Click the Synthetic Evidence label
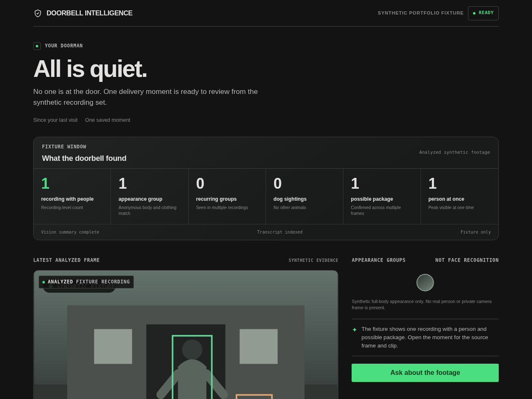532x399 pixels. tap(313, 261)
